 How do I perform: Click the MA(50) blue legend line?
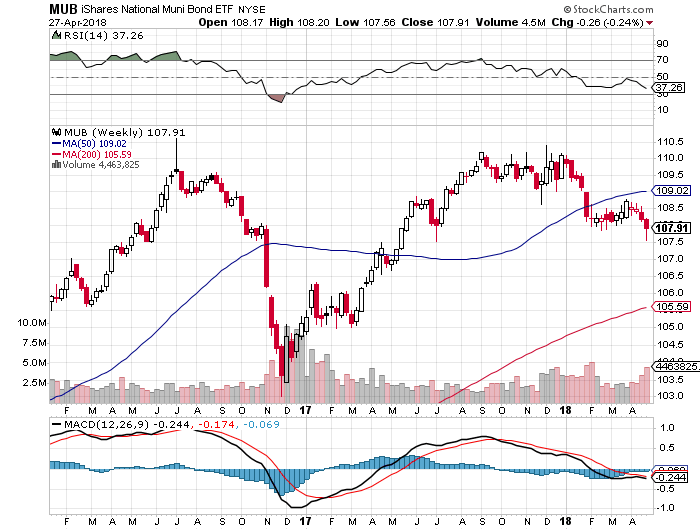click(x=56, y=143)
